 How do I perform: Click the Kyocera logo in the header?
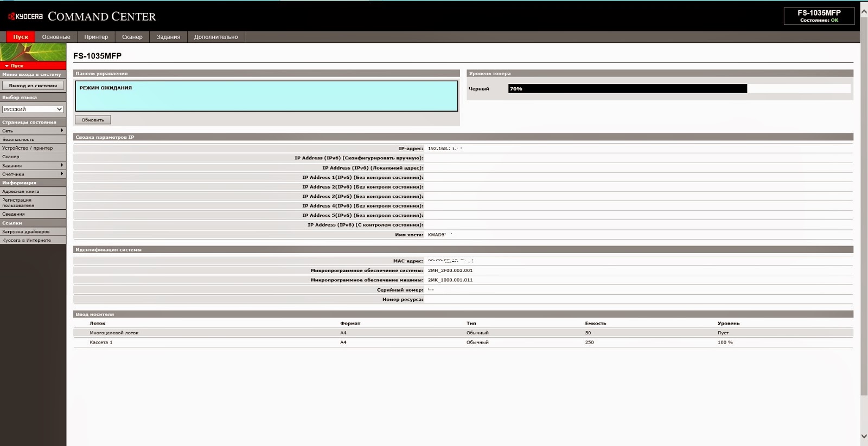25,17
